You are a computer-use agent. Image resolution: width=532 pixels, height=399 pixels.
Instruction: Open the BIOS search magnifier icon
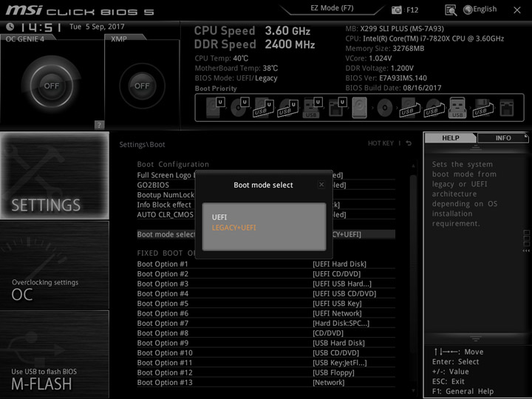pyautogui.click(x=451, y=10)
